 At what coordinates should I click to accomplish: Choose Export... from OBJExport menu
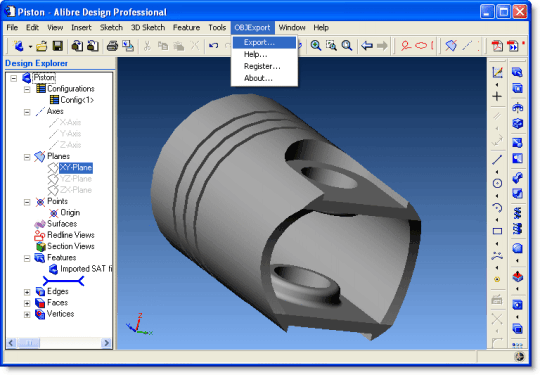[264, 42]
